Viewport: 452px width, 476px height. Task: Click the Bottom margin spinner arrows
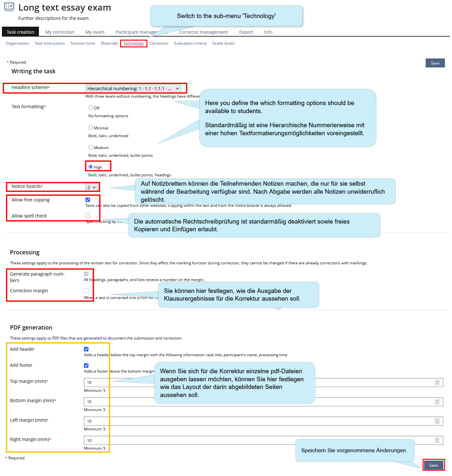[x=437, y=402]
